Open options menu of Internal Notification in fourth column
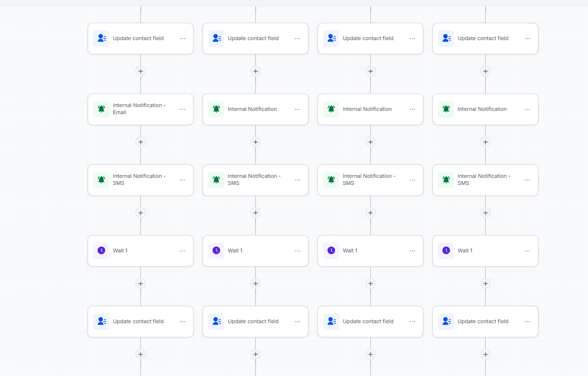Screen dimensions: 588x376 tap(528, 109)
